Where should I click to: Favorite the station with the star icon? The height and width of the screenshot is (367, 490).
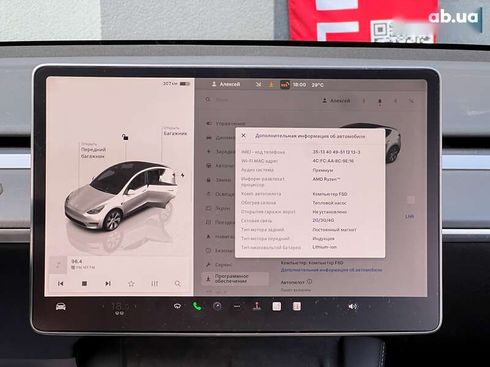click(131, 284)
